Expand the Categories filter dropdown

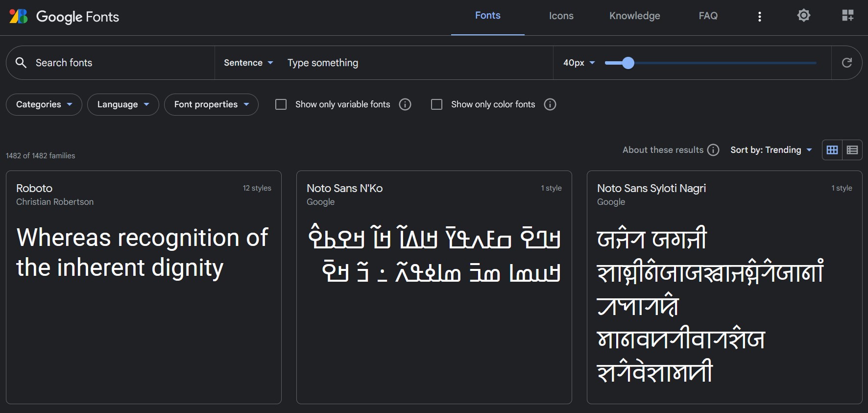[44, 104]
